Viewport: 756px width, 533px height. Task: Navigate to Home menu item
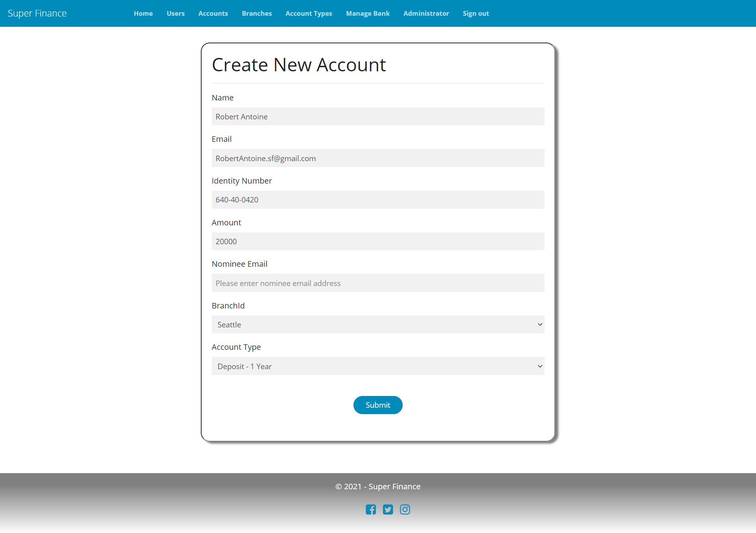143,13
